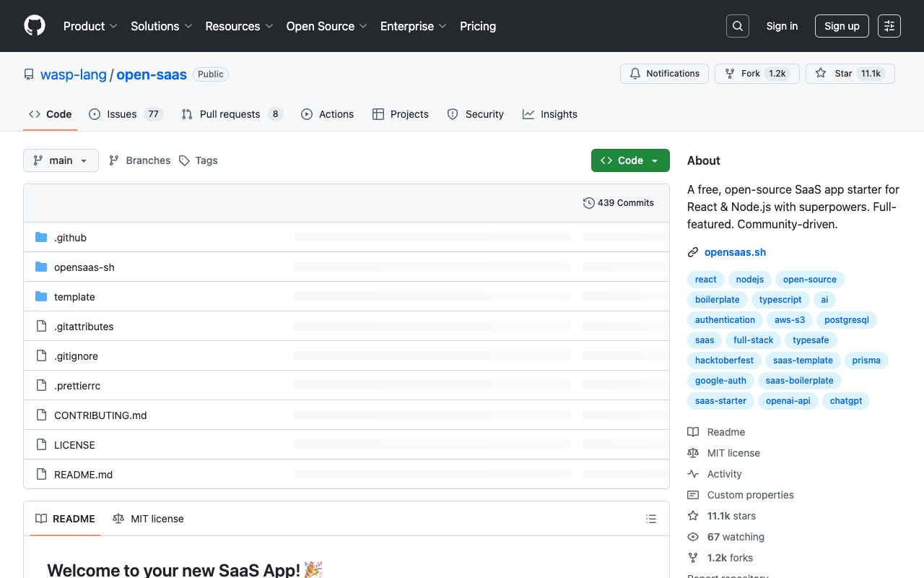Click the repository icon before wasp-lang
This screenshot has height=578, width=924.
tap(29, 74)
